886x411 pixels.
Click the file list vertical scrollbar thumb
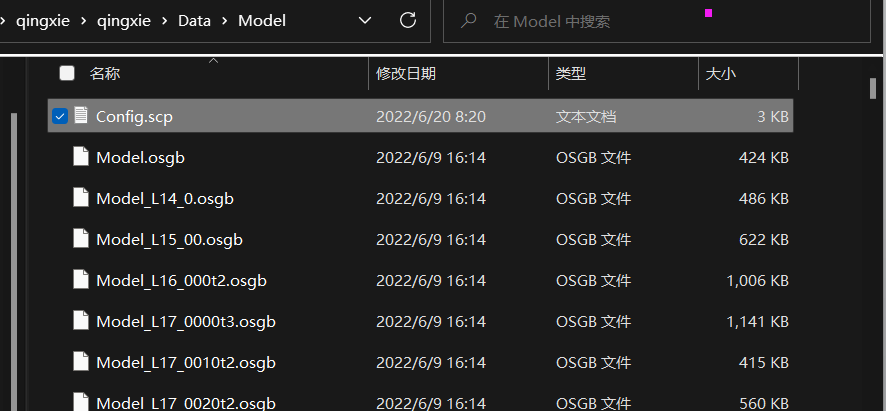872,88
